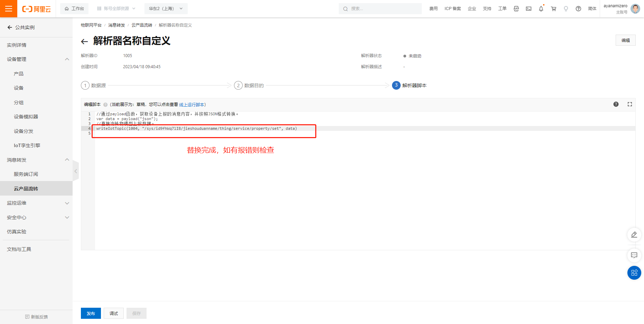Open the 线上运行脚本 link

click(x=192, y=105)
